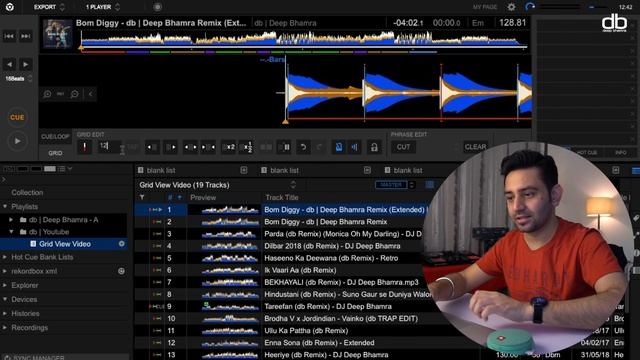Jump to previous track
Image resolution: width=640 pixels, height=360 pixels.
coord(9,36)
